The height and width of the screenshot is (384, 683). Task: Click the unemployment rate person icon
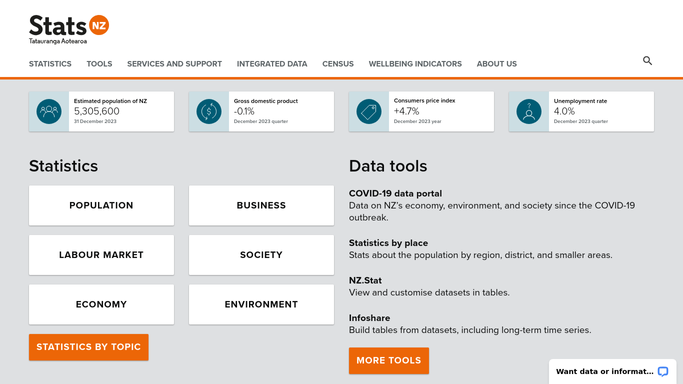[x=529, y=111]
